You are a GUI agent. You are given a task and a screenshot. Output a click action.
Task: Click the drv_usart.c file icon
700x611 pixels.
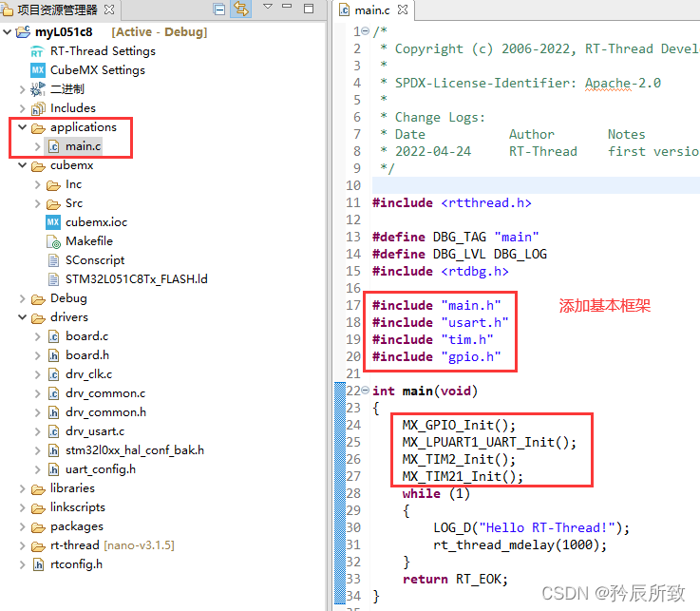(53, 431)
